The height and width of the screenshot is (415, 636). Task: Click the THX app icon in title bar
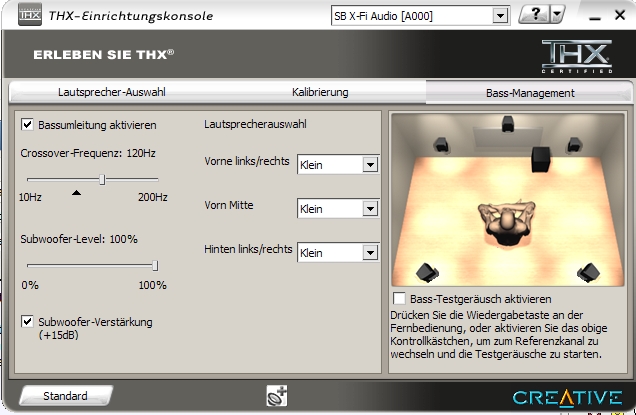(x=30, y=15)
